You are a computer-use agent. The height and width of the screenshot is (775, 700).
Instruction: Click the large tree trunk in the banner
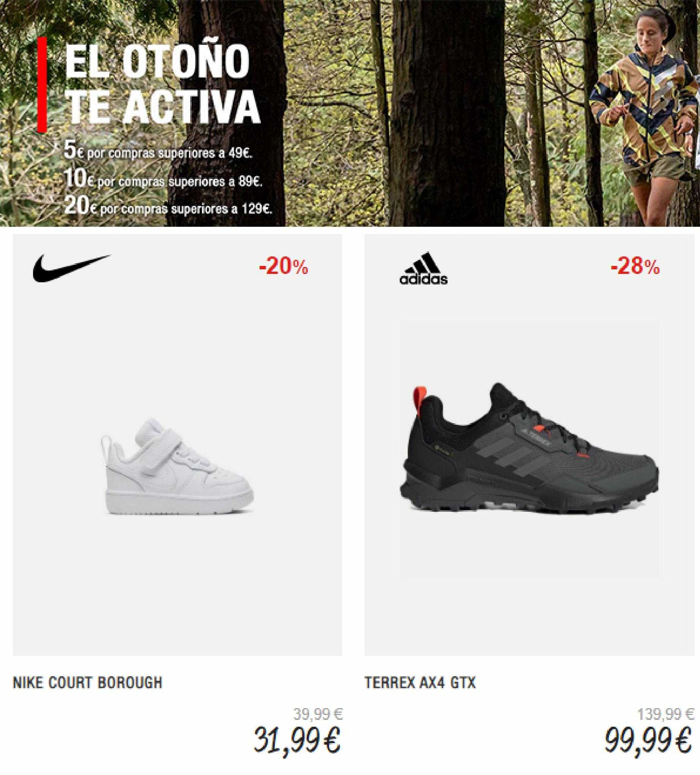click(447, 113)
